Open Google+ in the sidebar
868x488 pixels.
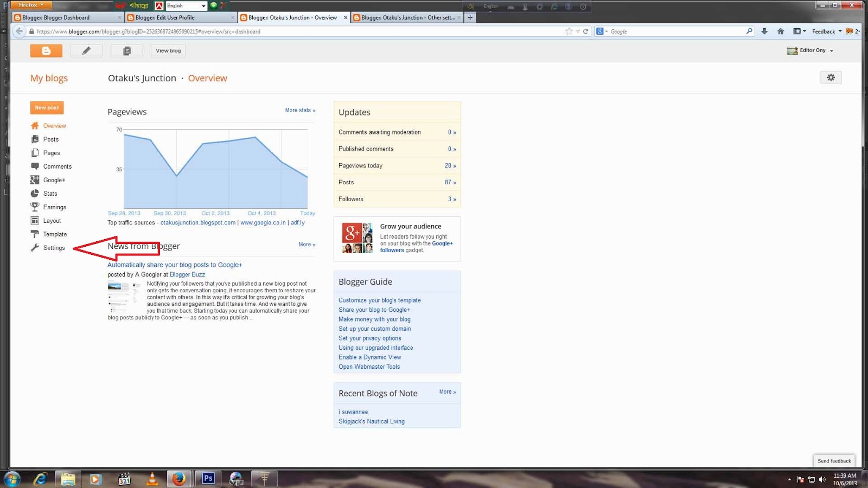click(54, 180)
